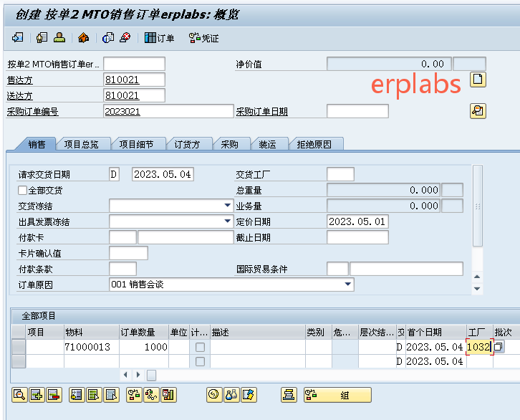Screen dimensions: 520x420
Task: Open the 订单 (Orders) list button
Action: tap(159, 38)
